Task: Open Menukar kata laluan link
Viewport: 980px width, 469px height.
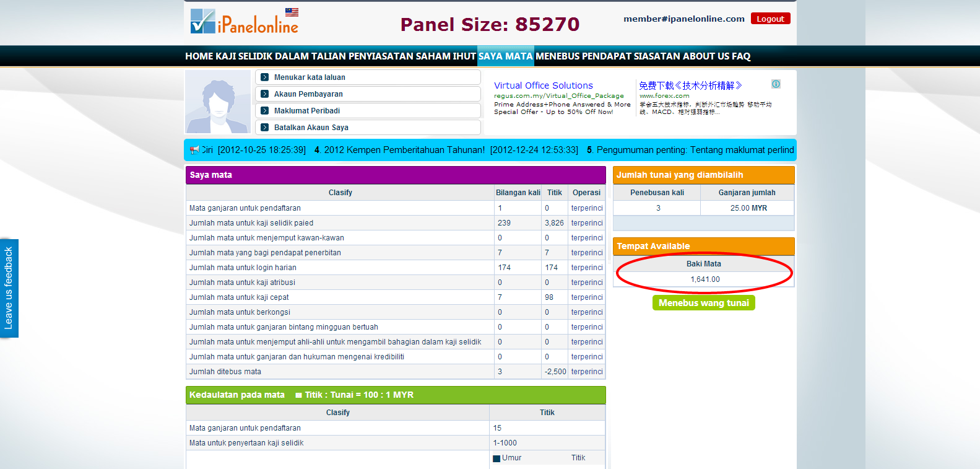Action: tap(310, 77)
